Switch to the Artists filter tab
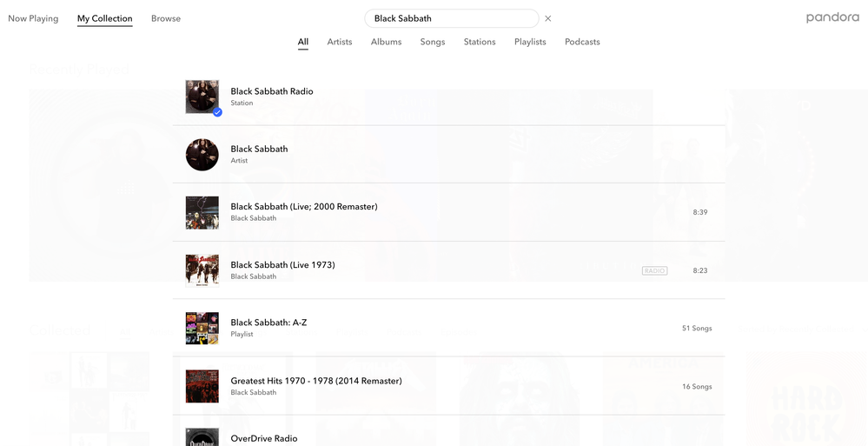The image size is (868, 446). [x=340, y=42]
